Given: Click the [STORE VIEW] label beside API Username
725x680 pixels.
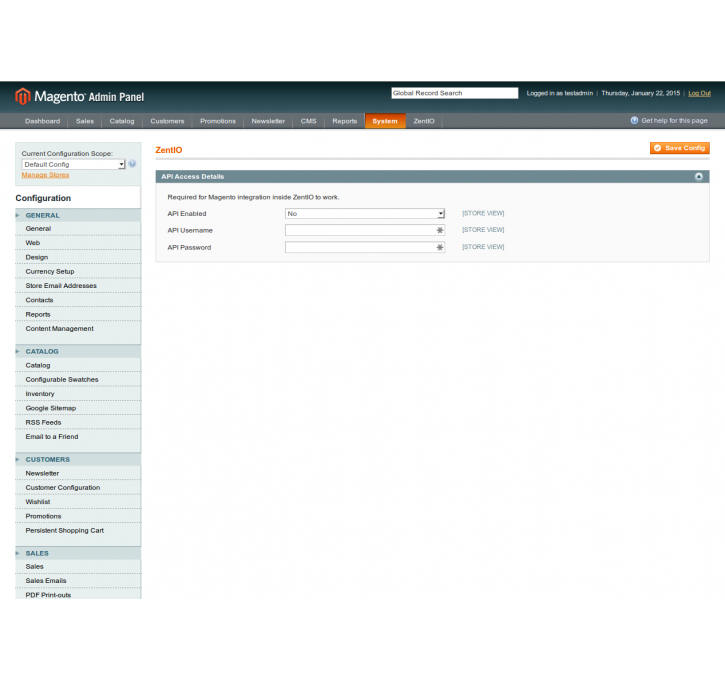Looking at the screenshot, I should pyautogui.click(x=483, y=230).
